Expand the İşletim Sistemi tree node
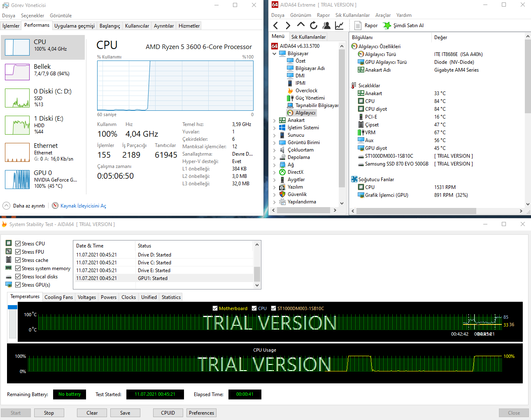Image resolution: width=531 pixels, height=420 pixels. [275, 128]
